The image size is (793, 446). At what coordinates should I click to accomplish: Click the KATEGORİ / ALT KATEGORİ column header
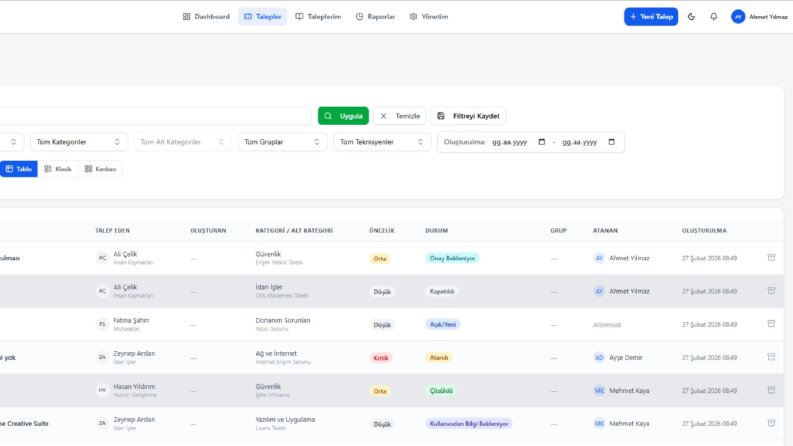coord(294,231)
